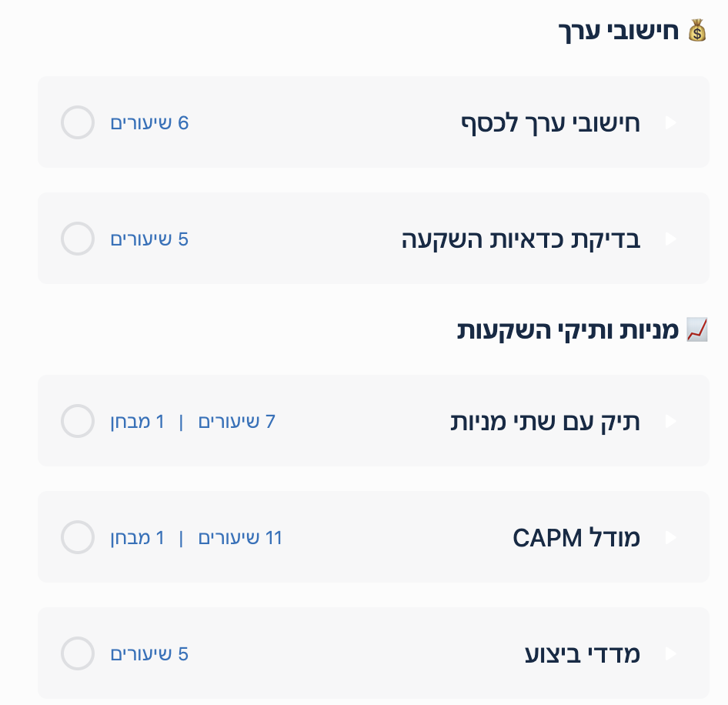Click 11 שיעורים in the CAPM row
The height and width of the screenshot is (705, 728).
240,538
